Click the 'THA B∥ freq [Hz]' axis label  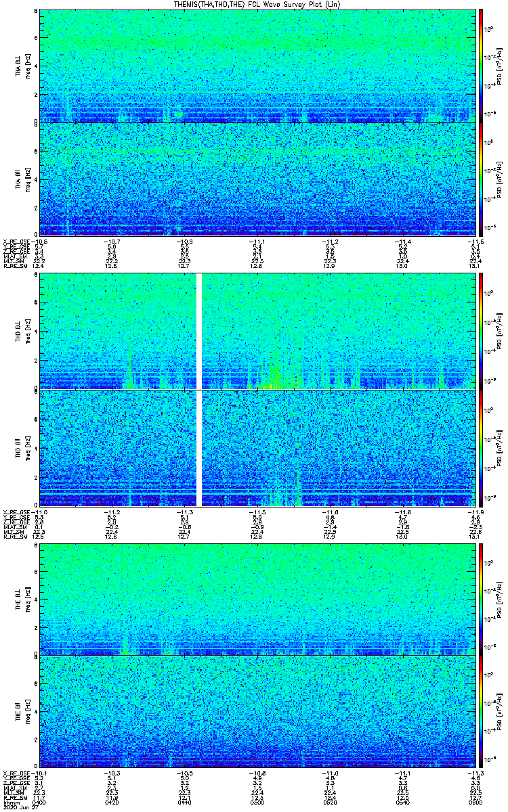tap(22, 179)
